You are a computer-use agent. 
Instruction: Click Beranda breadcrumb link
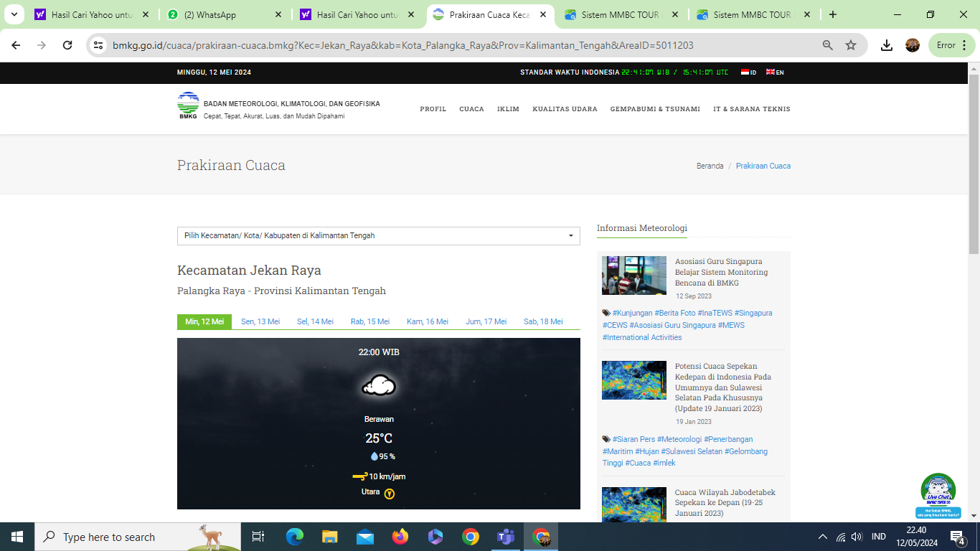[710, 166]
